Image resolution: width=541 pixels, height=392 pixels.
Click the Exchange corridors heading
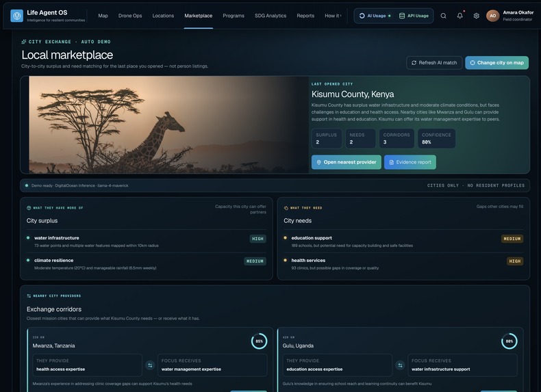coord(54,309)
